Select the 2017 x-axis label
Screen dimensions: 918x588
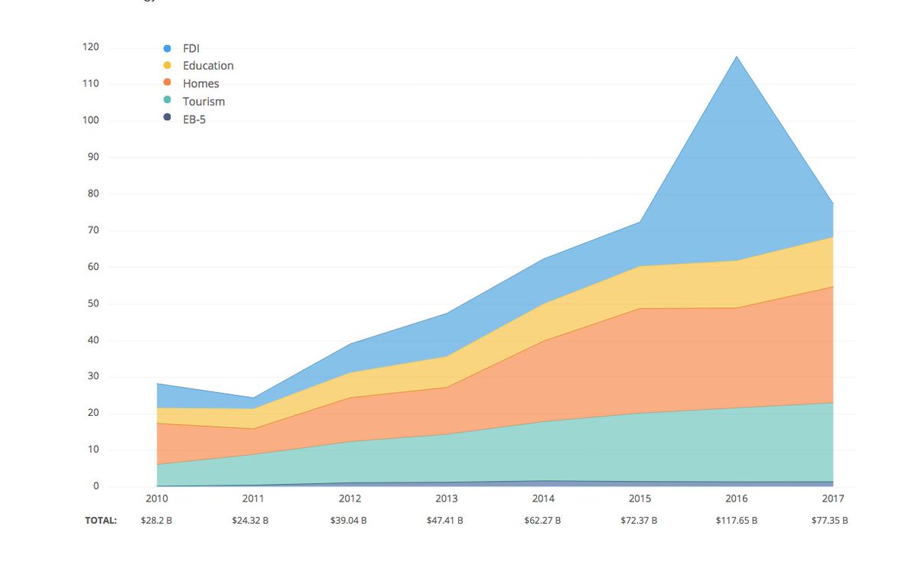[833, 499]
